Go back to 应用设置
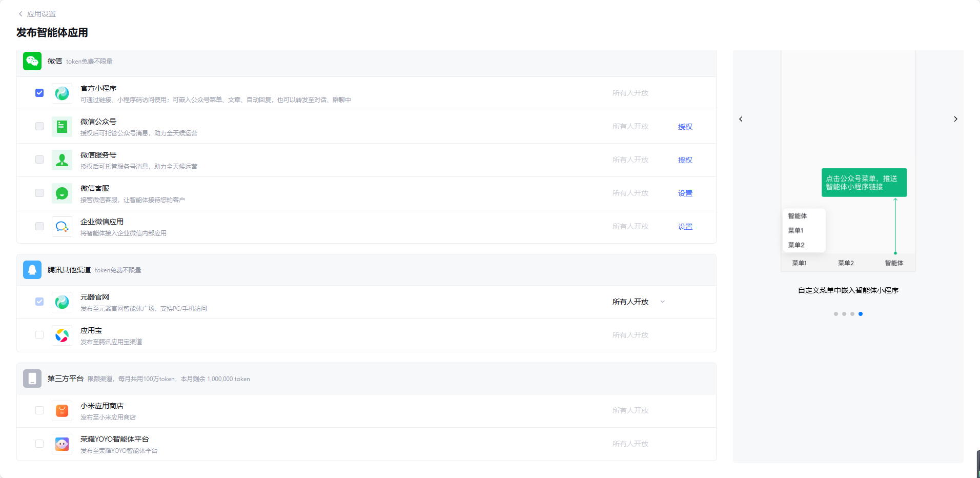The height and width of the screenshot is (478, 980). coord(37,14)
